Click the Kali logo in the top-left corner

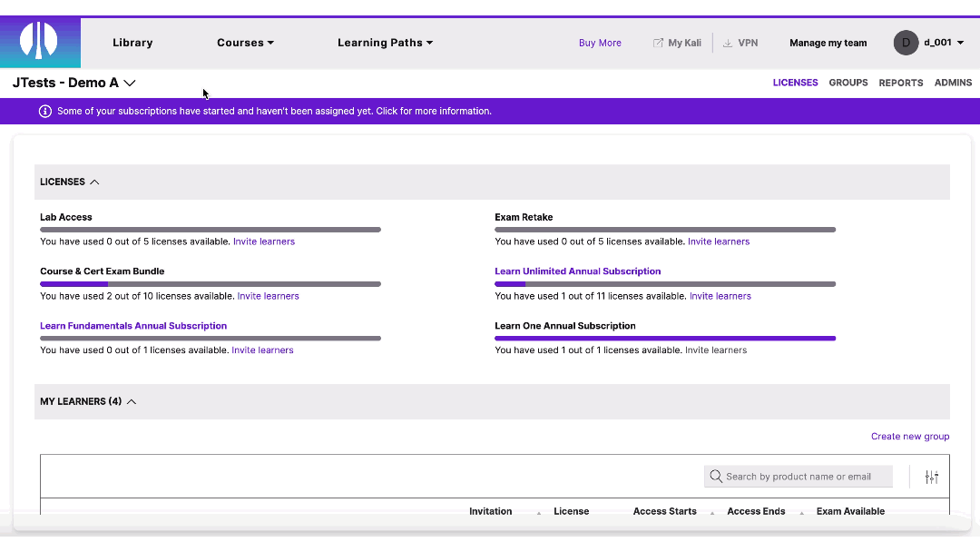point(40,42)
